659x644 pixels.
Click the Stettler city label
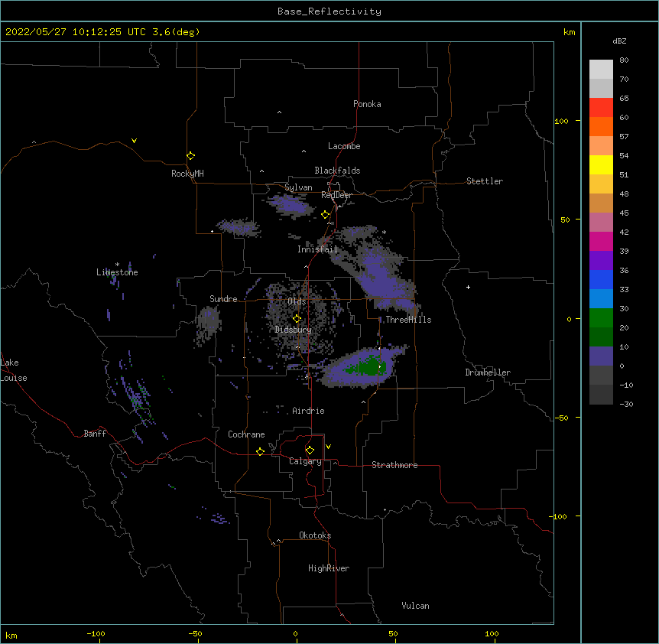pos(485,181)
